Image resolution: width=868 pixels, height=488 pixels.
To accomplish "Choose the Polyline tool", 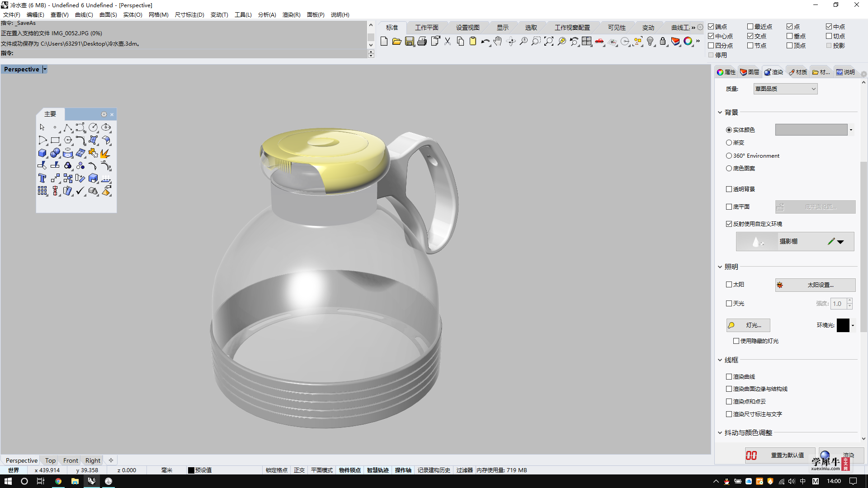I will pyautogui.click(x=68, y=127).
